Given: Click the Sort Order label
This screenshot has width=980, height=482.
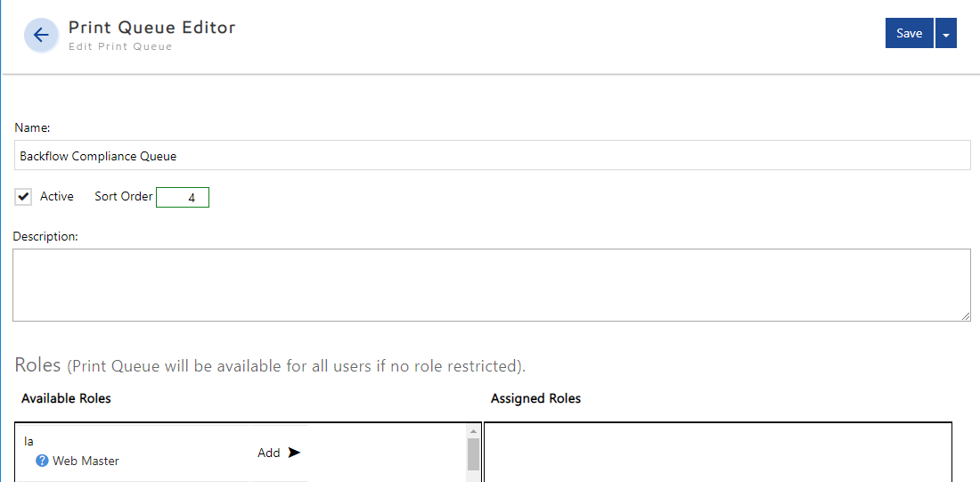Looking at the screenshot, I should point(124,197).
